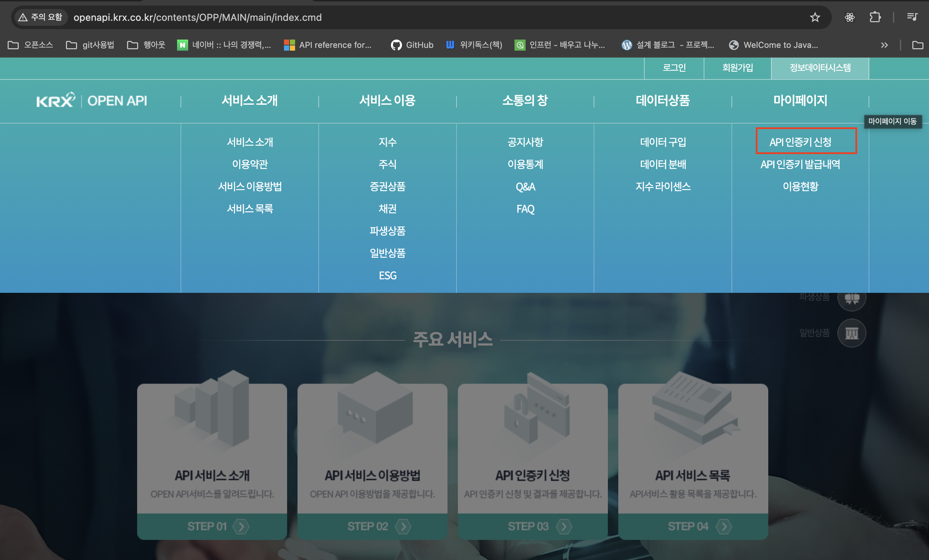929x560 pixels.
Task: Open the '위키독스(책)' bookmark
Action: [x=474, y=45]
